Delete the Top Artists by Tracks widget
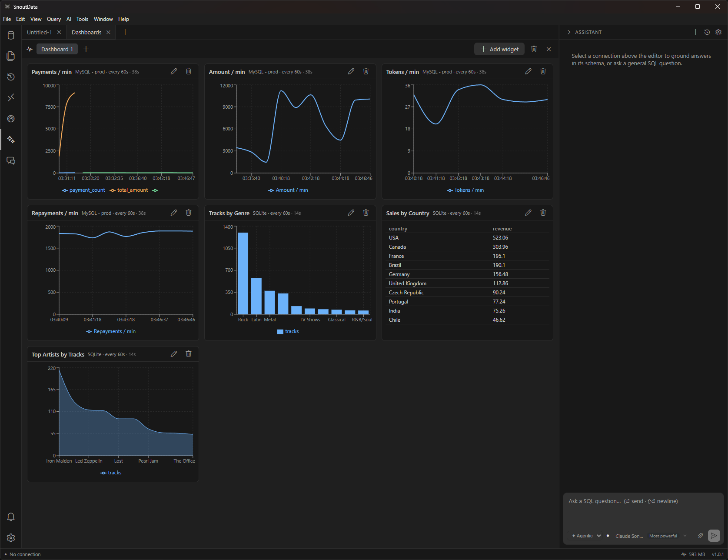Screen dimensions: 728x560 pos(189,354)
